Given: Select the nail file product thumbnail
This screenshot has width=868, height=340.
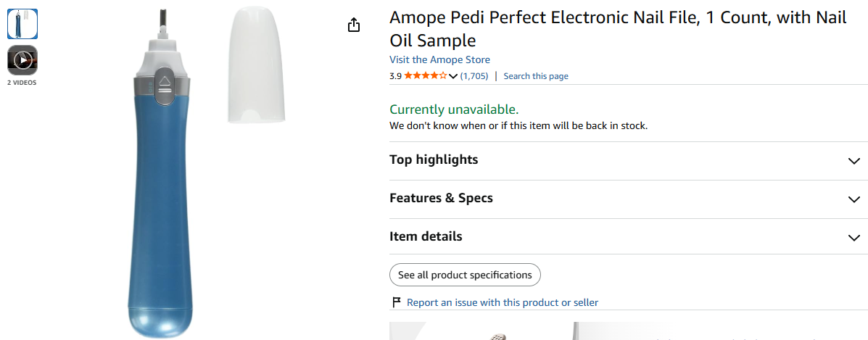Looking at the screenshot, I should tap(22, 24).
